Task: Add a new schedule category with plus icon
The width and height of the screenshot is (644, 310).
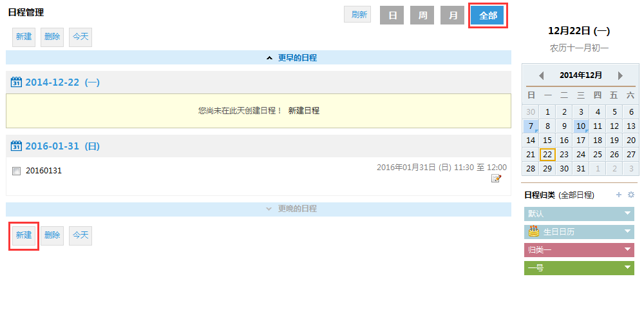Action: pos(619,195)
